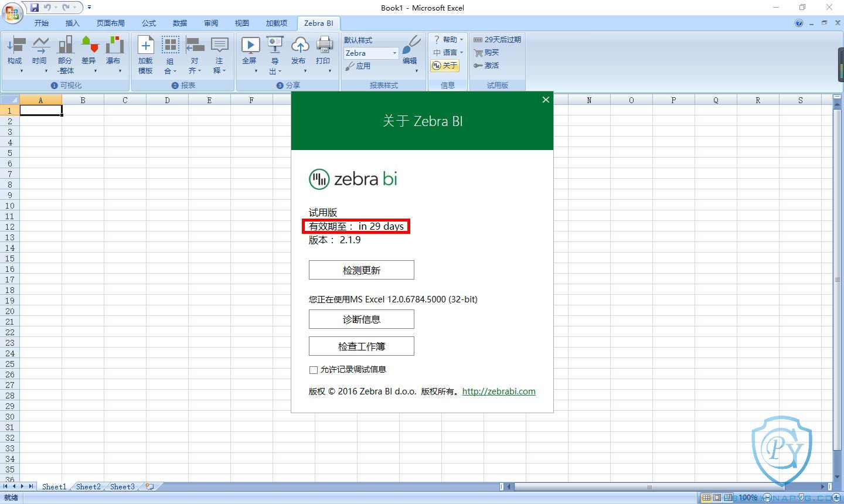Select the Sheet3 worksheet tab
The width and height of the screenshot is (844, 504).
pyautogui.click(x=122, y=486)
